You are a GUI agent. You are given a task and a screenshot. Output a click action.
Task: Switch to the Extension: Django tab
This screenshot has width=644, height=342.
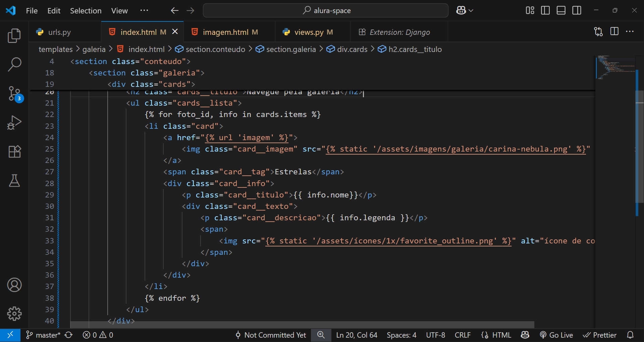point(399,32)
